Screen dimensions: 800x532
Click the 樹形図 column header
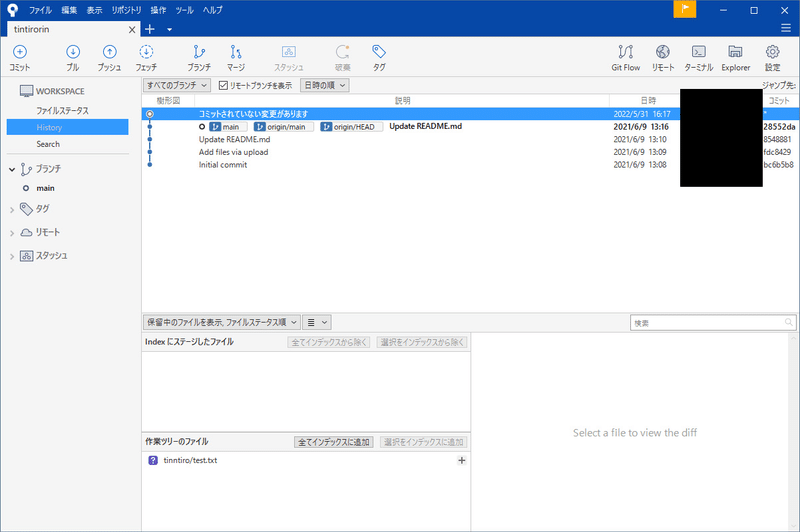[x=168, y=100]
